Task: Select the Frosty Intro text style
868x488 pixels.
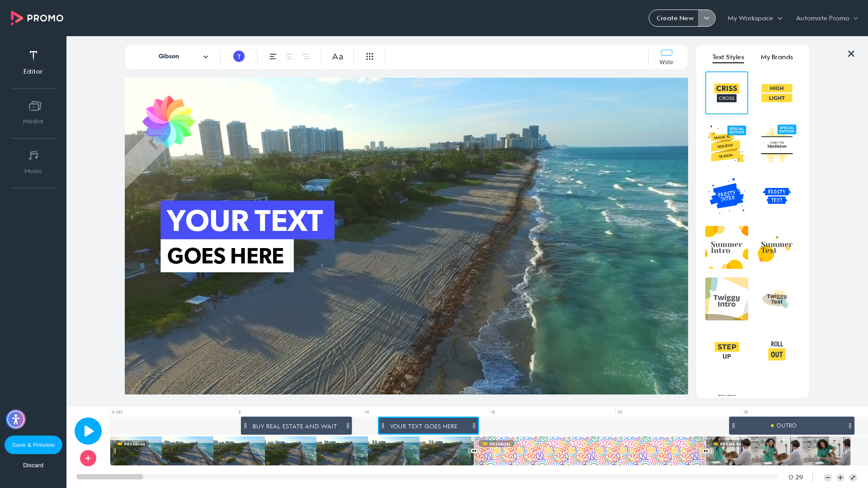Action: click(x=726, y=196)
